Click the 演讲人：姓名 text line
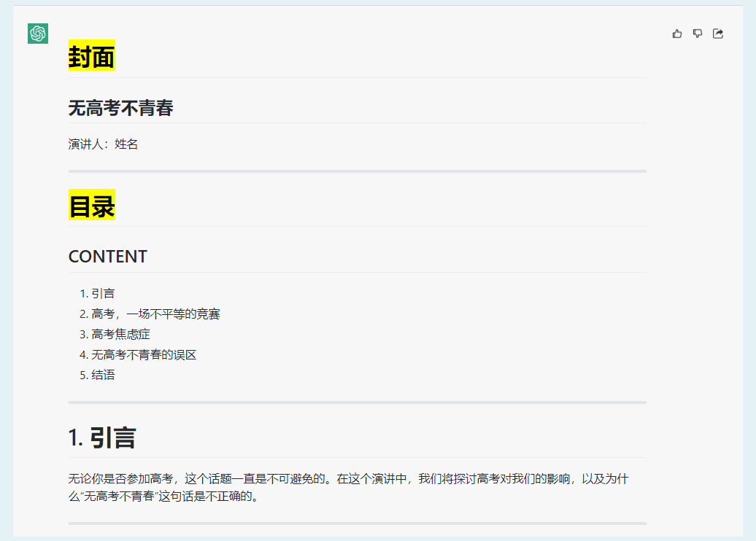The image size is (756, 541). pos(103,144)
